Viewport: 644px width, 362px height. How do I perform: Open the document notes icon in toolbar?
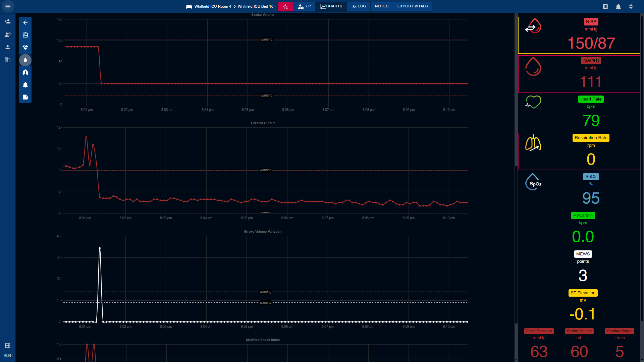click(25, 97)
